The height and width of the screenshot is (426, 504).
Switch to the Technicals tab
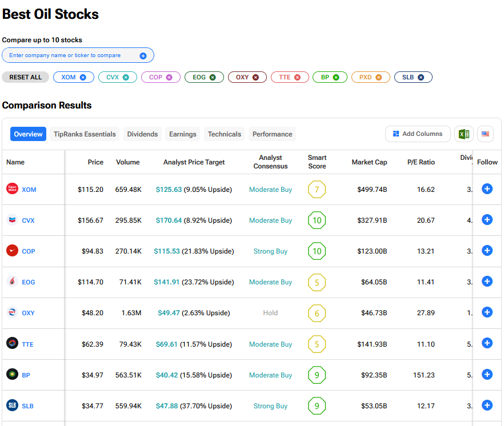coord(225,134)
